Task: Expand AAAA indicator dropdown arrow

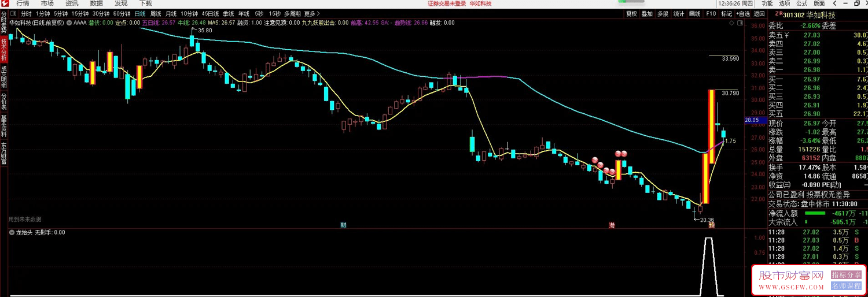Action: pos(69,23)
